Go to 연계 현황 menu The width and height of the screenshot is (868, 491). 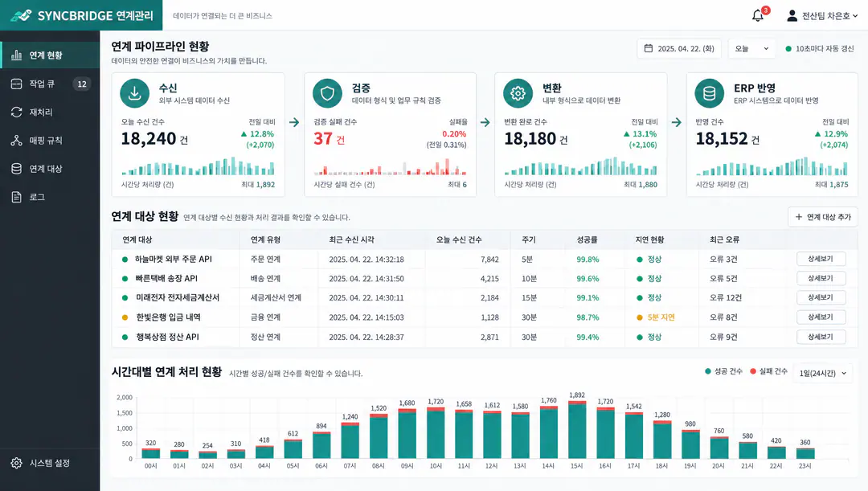pos(50,55)
